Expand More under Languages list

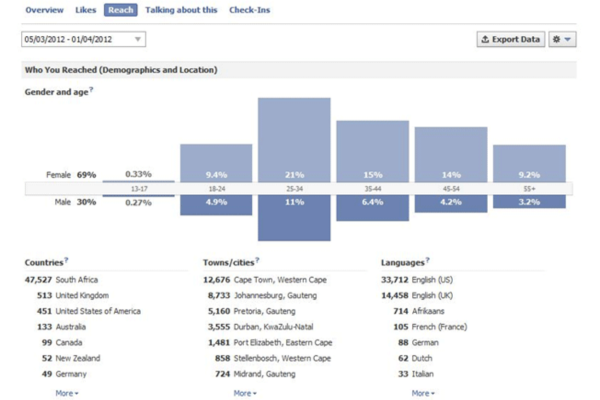423,393
